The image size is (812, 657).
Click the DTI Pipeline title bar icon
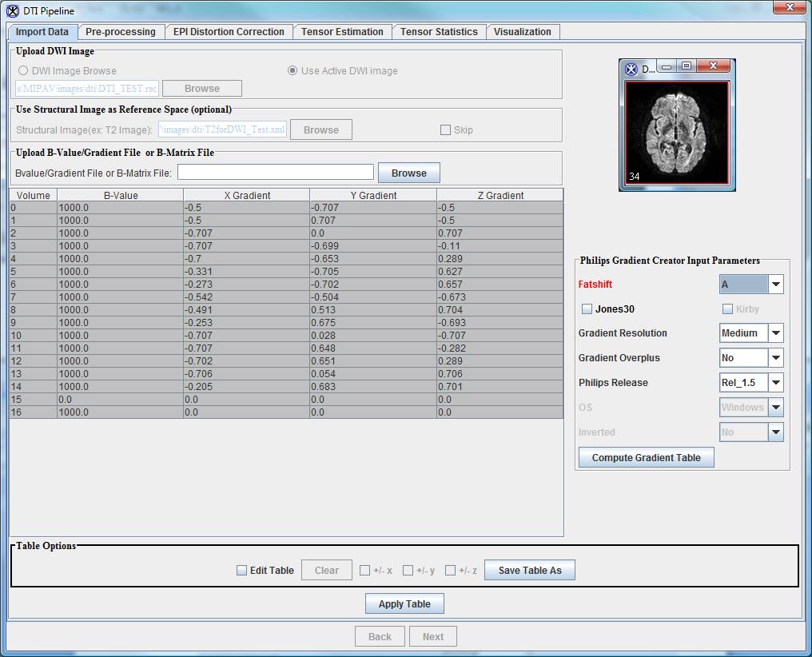[x=12, y=11]
